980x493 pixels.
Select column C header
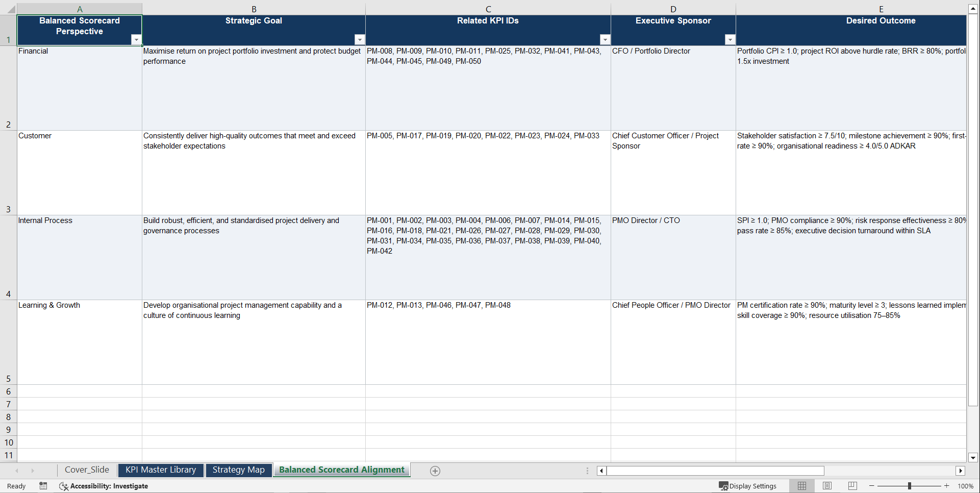(x=488, y=9)
